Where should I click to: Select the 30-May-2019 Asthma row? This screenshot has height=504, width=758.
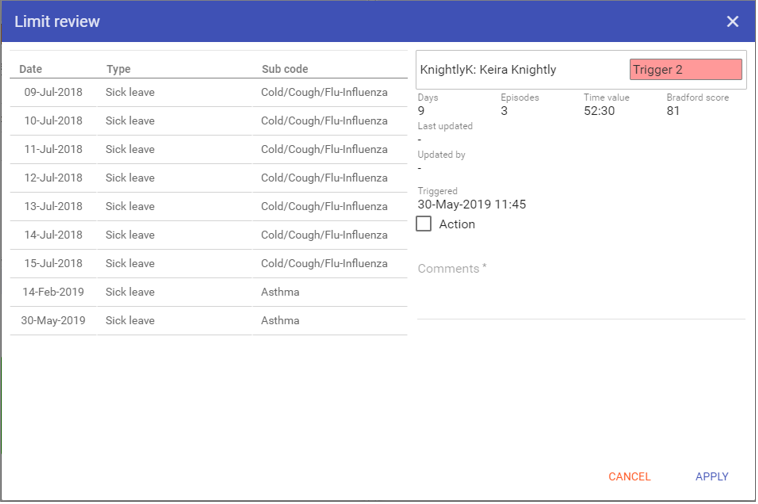[x=208, y=321]
